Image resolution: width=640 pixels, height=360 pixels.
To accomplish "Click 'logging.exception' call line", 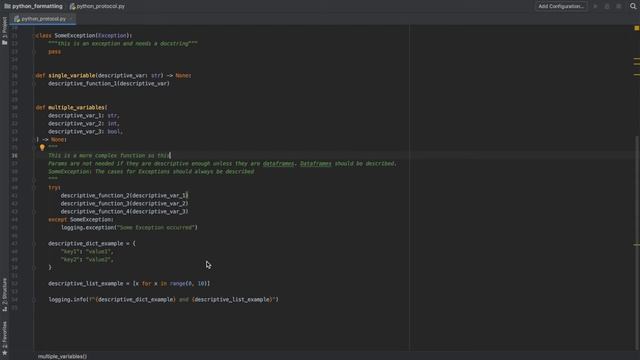I will coord(129,228).
